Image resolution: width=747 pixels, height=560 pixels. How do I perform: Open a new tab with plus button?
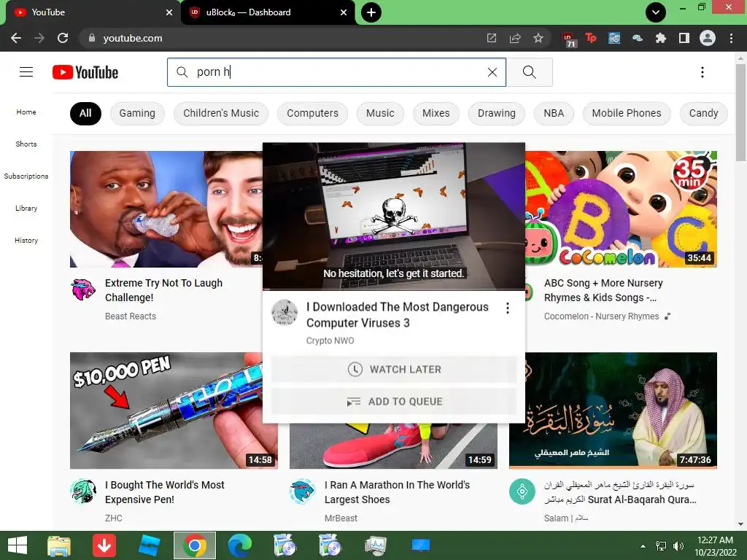click(371, 12)
